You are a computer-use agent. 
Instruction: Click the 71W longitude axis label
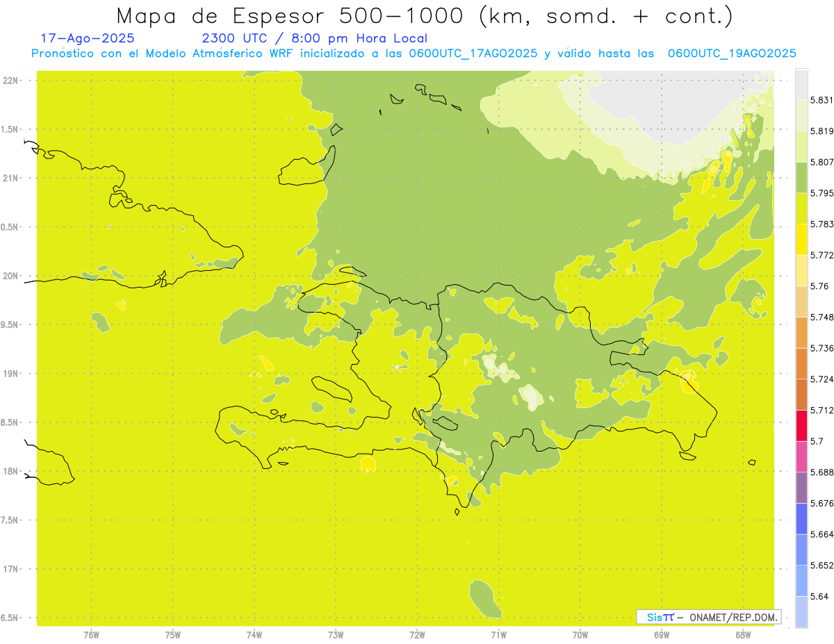(x=498, y=634)
